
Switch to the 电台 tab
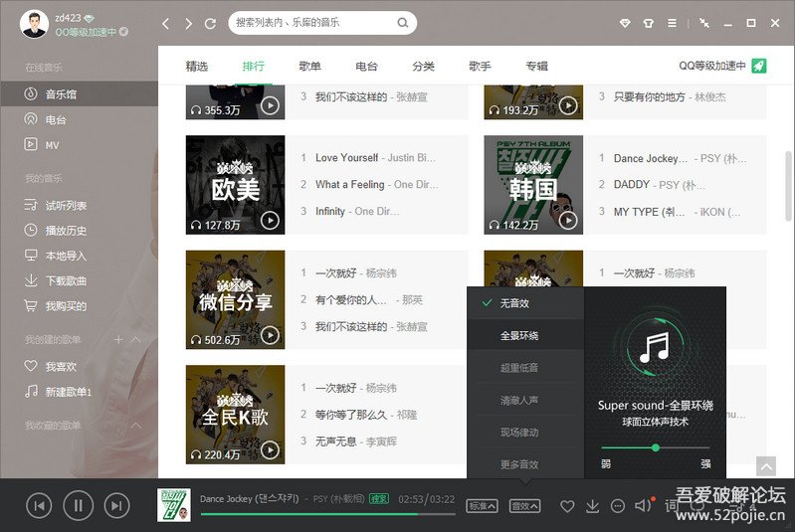pos(366,67)
